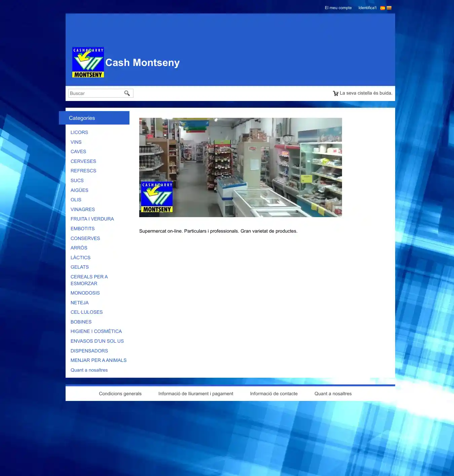Screen dimensions: 454x476
Task: Click the Cash Montseny site title
Action: click(x=142, y=63)
